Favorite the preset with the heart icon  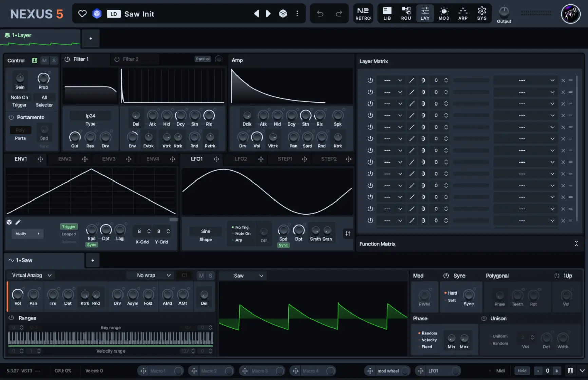tap(82, 13)
